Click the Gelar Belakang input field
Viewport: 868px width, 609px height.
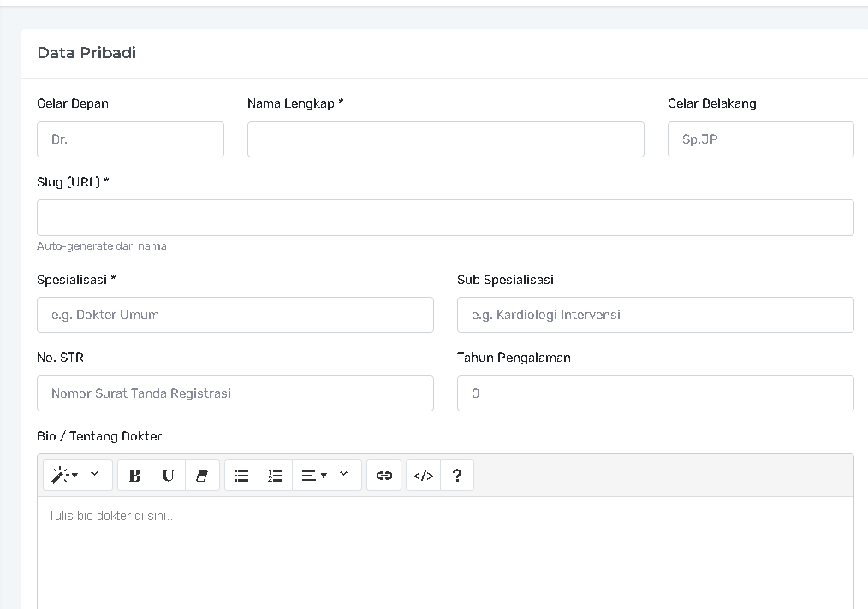[x=760, y=139]
